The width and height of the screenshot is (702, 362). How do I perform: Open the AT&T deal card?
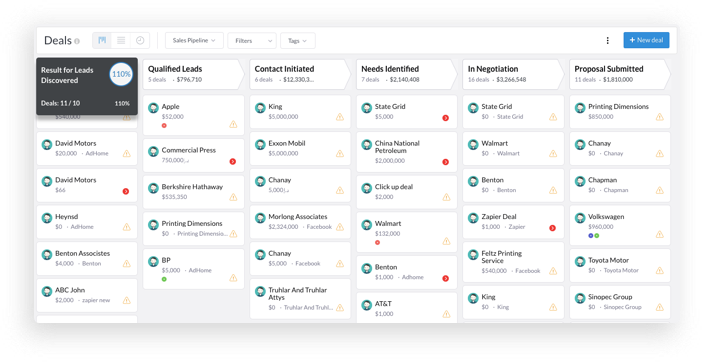407,307
